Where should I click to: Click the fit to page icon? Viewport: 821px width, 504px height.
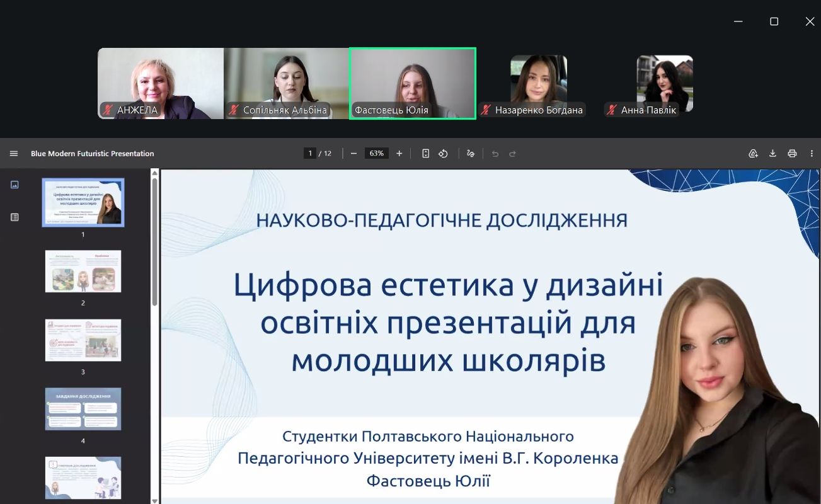click(426, 154)
